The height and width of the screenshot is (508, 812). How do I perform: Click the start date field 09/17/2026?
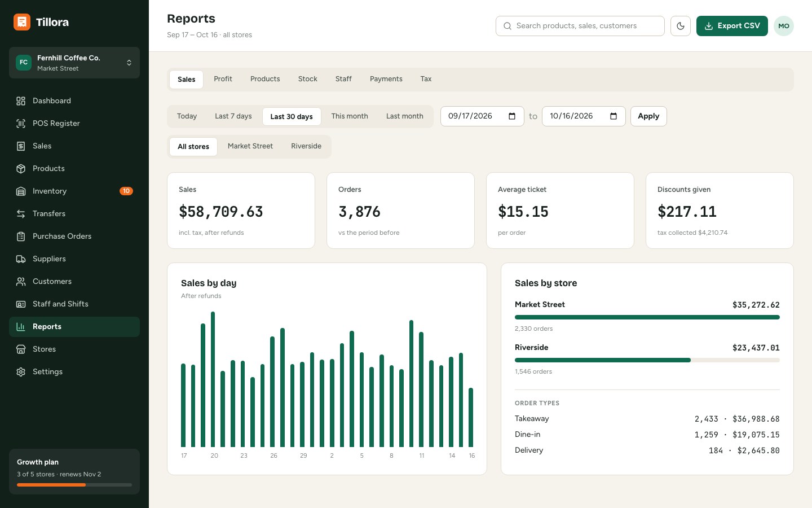click(482, 116)
